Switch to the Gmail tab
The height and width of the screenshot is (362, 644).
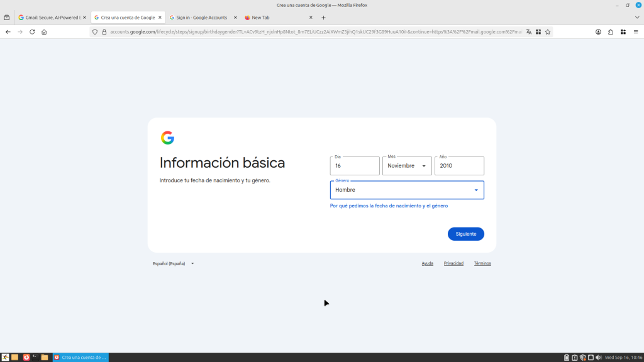[x=52, y=18]
